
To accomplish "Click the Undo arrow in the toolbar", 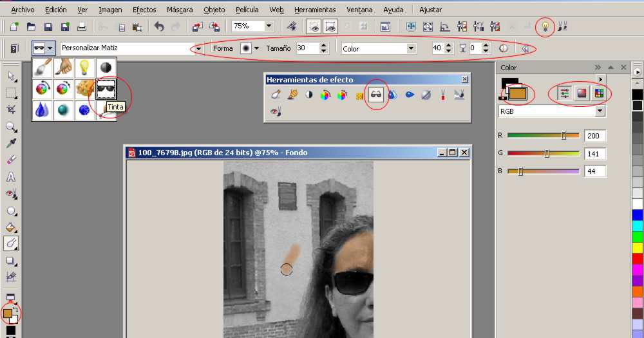I will click(159, 26).
